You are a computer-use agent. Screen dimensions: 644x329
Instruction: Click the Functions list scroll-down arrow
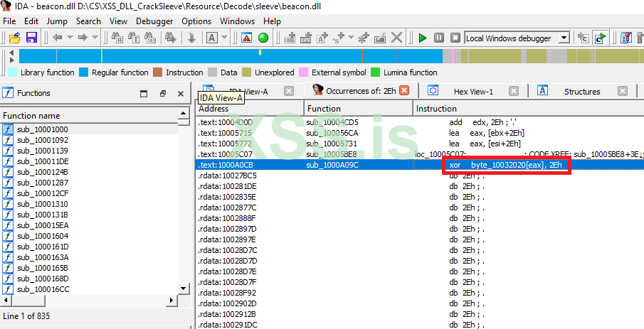184,288
